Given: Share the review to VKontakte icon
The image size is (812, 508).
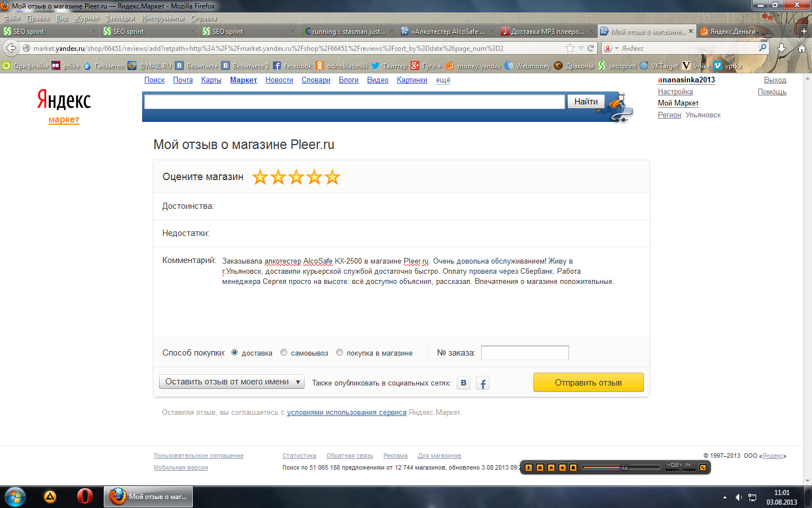Looking at the screenshot, I should click(x=464, y=383).
